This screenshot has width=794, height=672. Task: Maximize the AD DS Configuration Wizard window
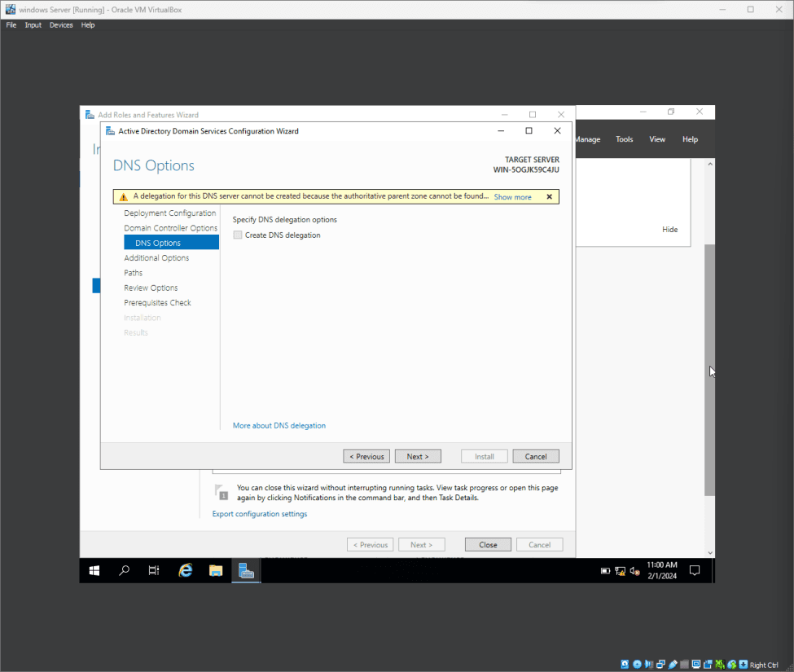(529, 130)
